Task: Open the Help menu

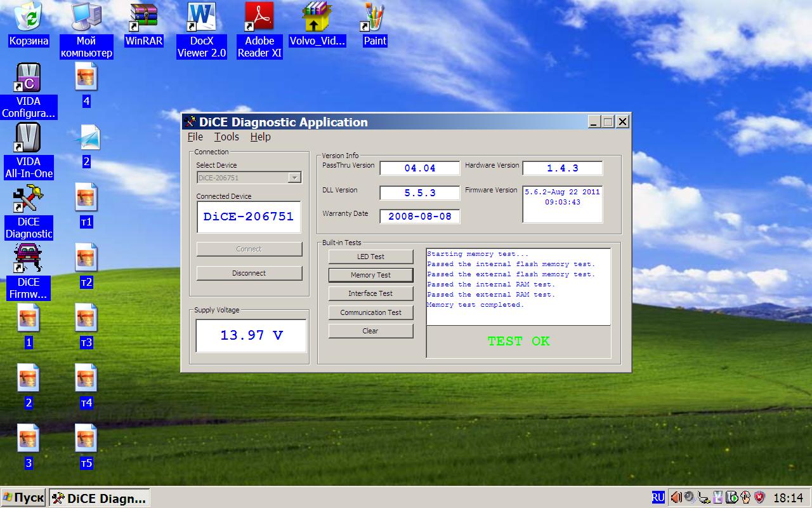Action: [x=260, y=137]
